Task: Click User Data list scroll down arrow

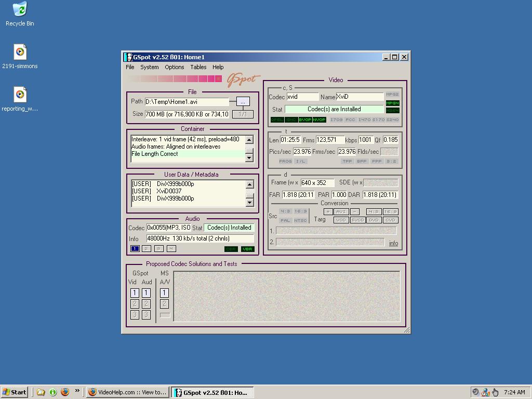Action: point(249,202)
